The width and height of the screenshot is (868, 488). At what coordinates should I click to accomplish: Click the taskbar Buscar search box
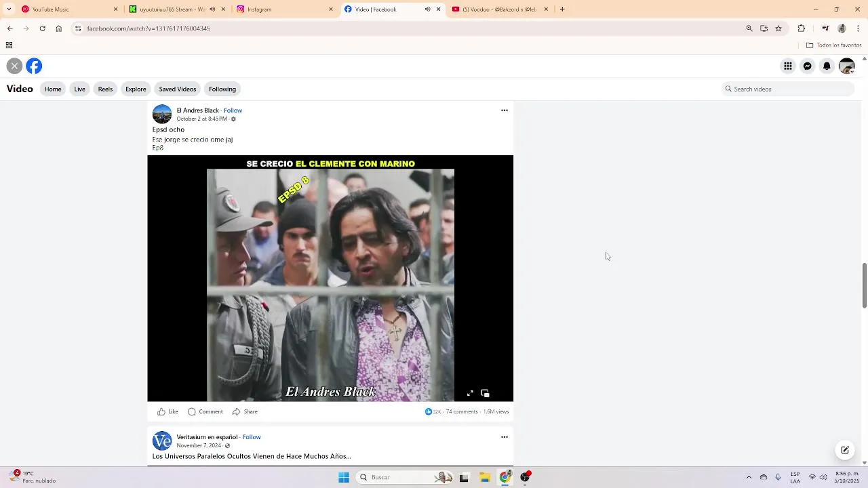point(405,477)
